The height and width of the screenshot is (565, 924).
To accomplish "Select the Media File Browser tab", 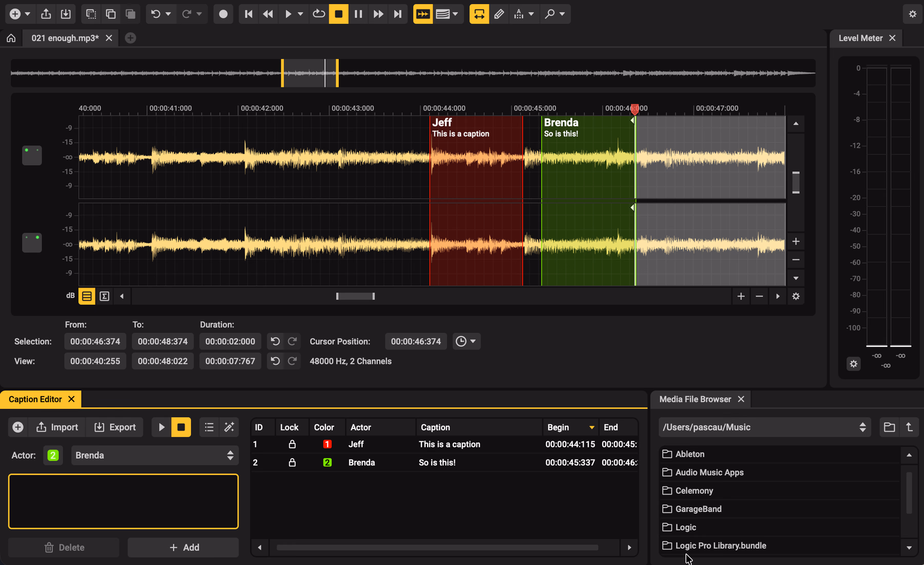I will [695, 399].
